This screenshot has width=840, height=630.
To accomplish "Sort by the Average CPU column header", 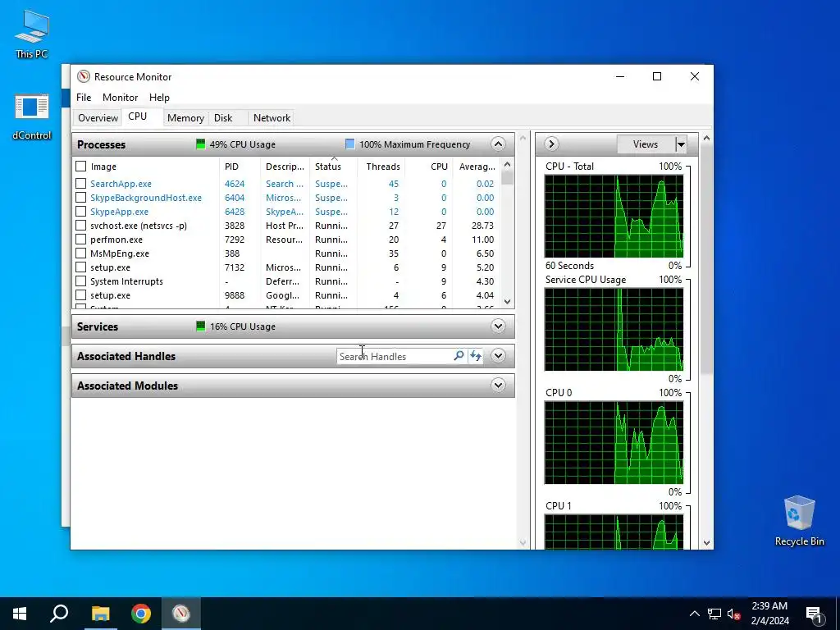I will tap(477, 167).
